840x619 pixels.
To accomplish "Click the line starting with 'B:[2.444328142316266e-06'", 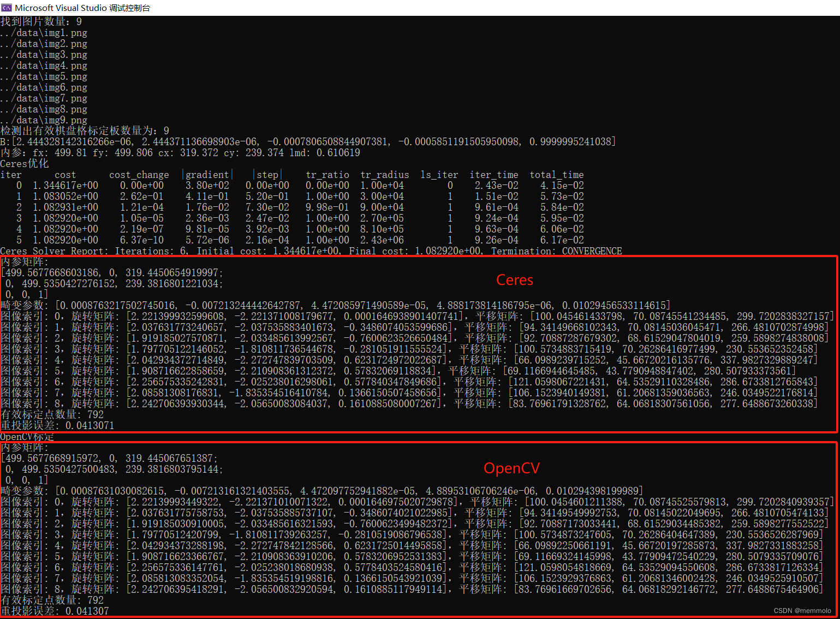I will pyautogui.click(x=308, y=141).
